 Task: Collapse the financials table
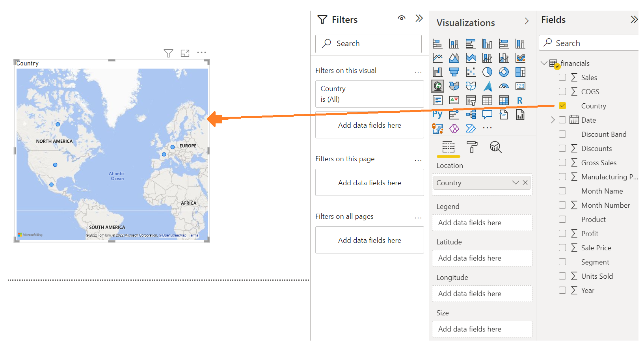coord(544,63)
